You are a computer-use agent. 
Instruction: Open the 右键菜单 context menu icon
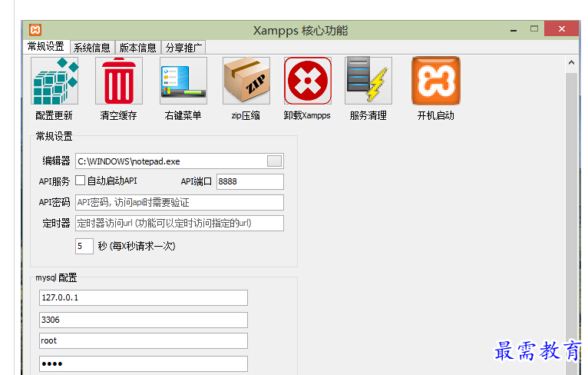click(183, 81)
